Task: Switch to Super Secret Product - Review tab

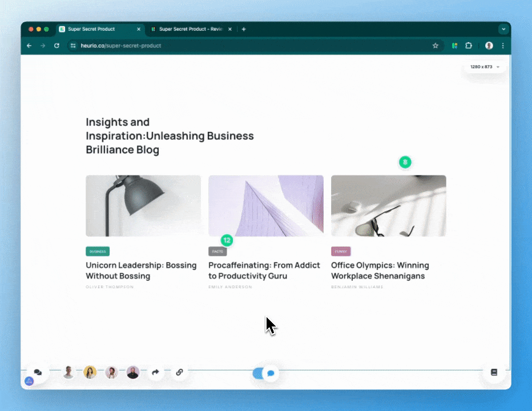Action: (190, 29)
